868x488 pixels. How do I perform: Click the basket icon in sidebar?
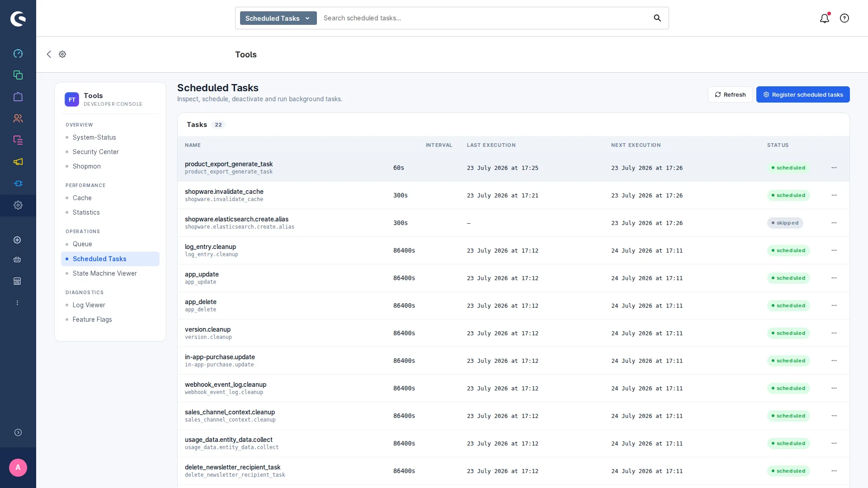pyautogui.click(x=17, y=259)
